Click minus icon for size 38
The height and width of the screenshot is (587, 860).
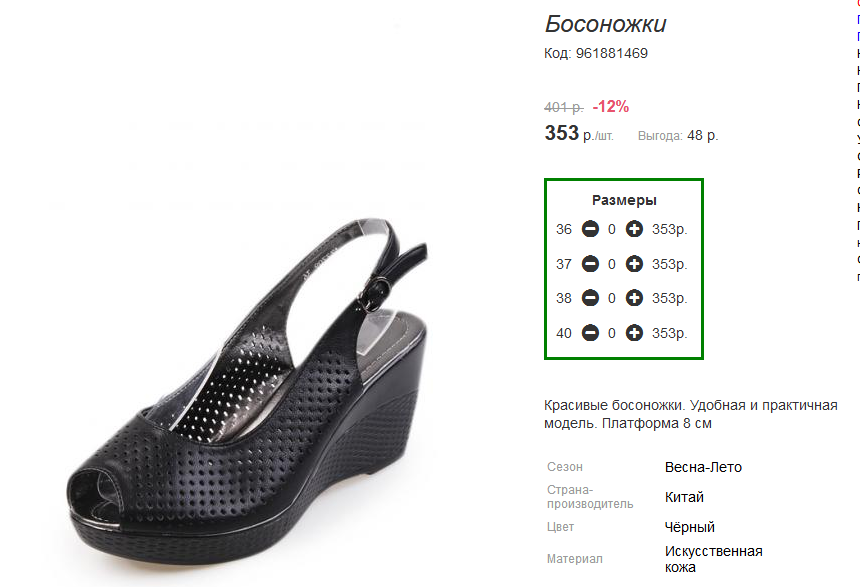pos(590,298)
